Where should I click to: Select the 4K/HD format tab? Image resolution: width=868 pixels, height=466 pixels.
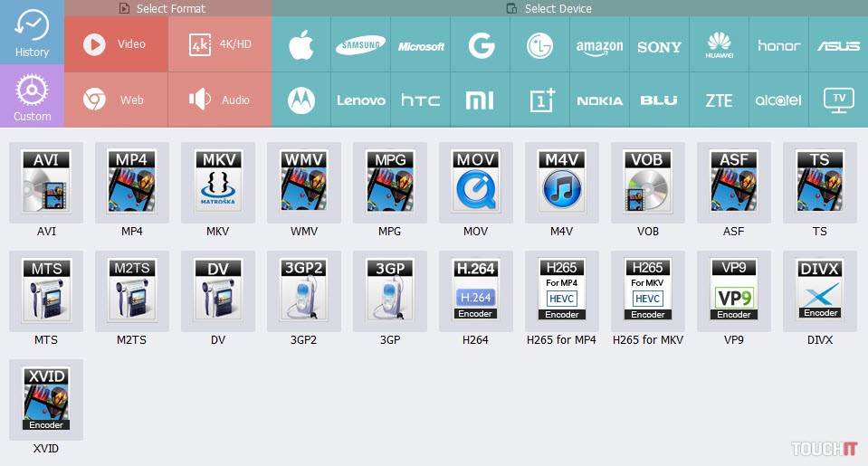pos(220,44)
